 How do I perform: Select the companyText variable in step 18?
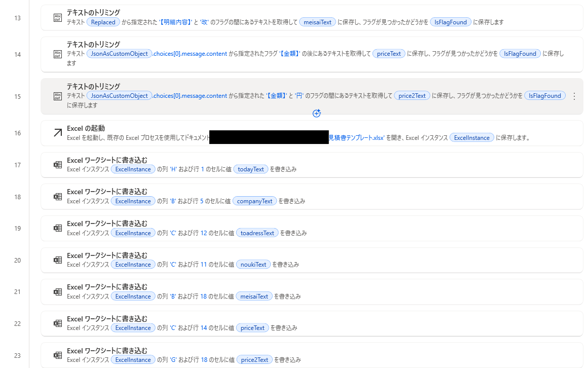(254, 201)
